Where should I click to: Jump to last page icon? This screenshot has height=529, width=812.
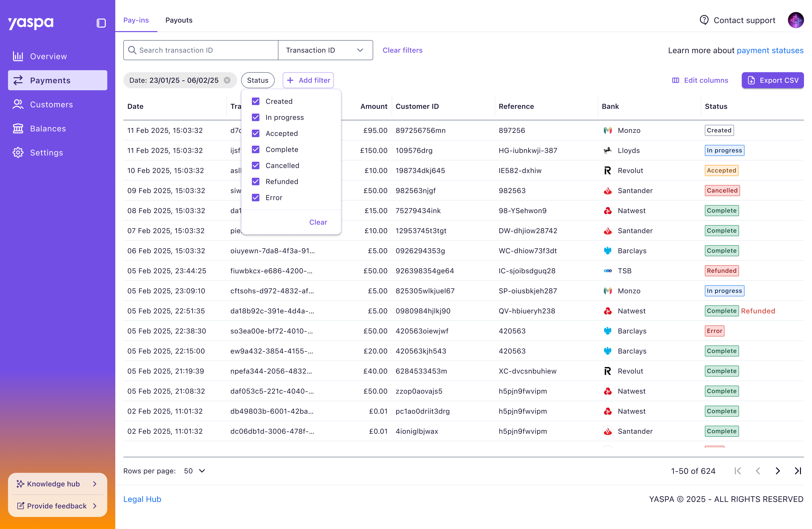(x=797, y=471)
